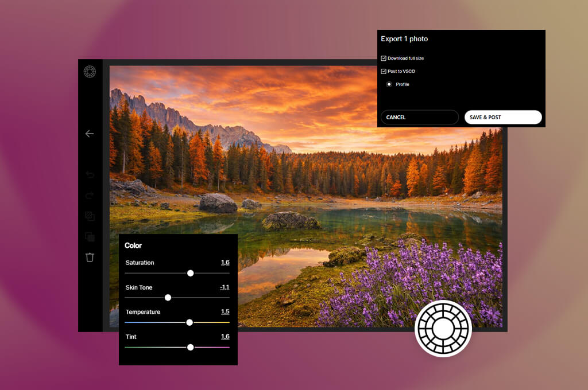Click the VSCO logo in the sidebar
The image size is (588, 390).
(90, 72)
